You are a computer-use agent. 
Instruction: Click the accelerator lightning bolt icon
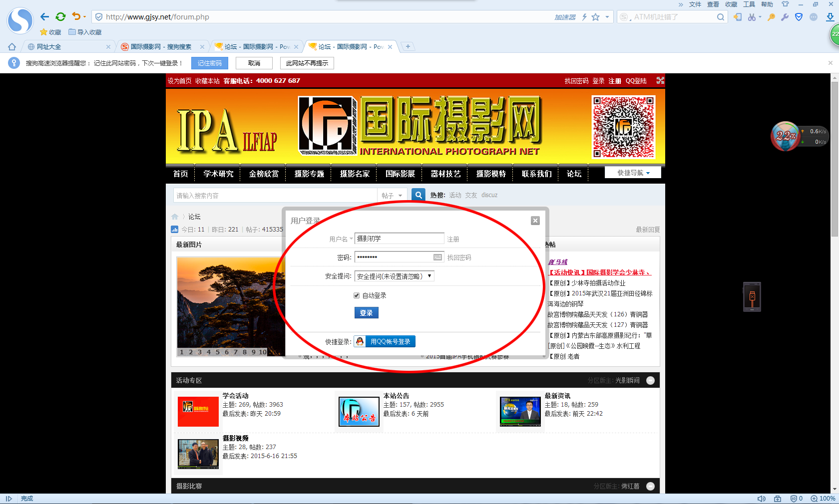click(584, 17)
